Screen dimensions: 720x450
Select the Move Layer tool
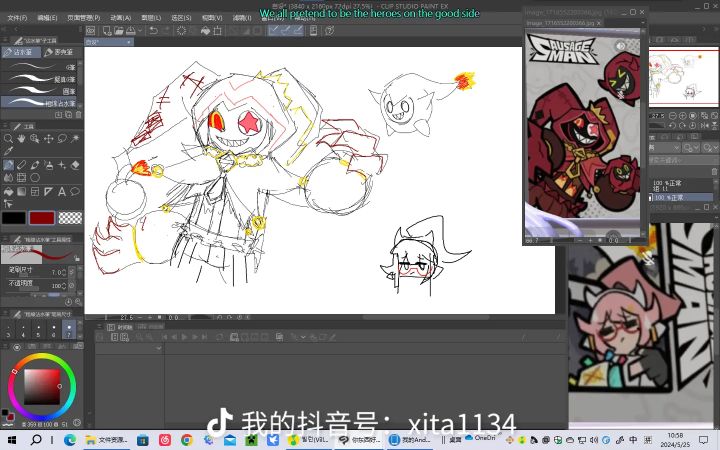(x=49, y=138)
